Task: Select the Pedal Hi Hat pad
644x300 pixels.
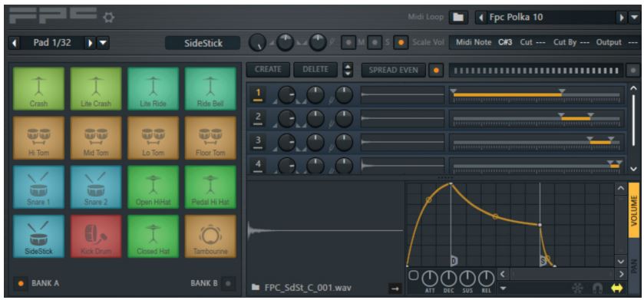Action: tap(210, 187)
